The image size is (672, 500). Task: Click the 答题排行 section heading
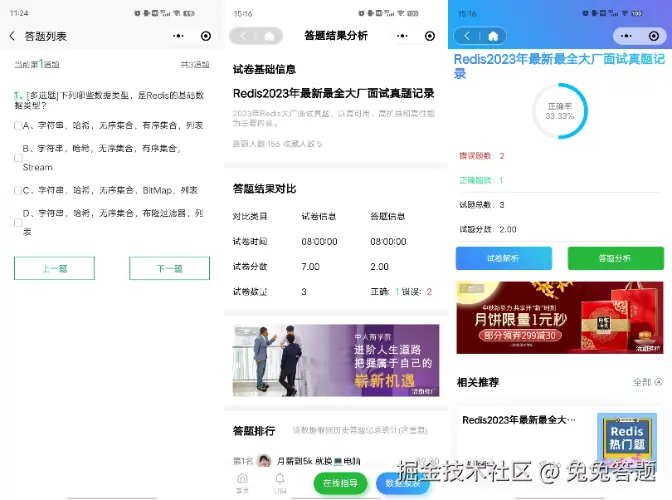coord(254,431)
